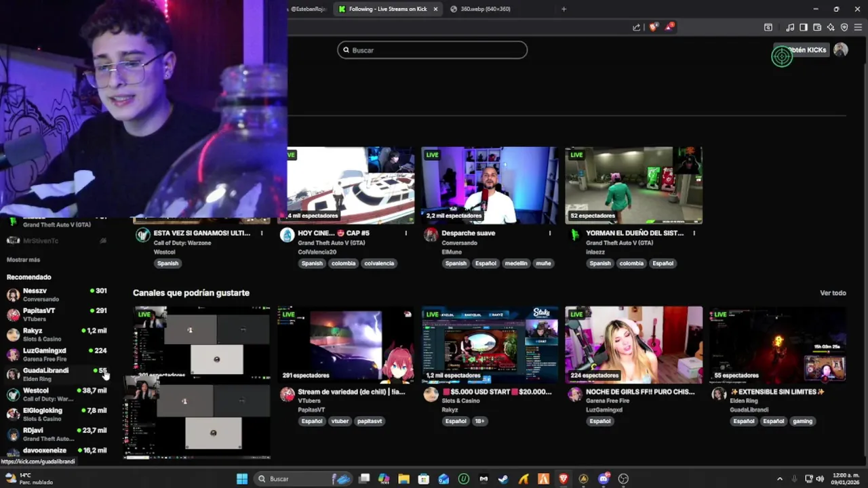868x488 pixels.
Task: Click the Kick search field labeled Buscar
Action: [432, 50]
